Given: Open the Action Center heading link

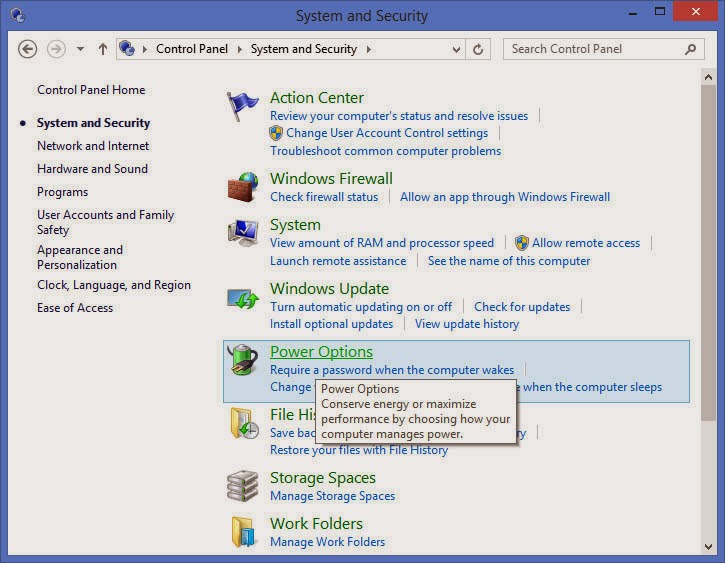Looking at the screenshot, I should [x=317, y=98].
